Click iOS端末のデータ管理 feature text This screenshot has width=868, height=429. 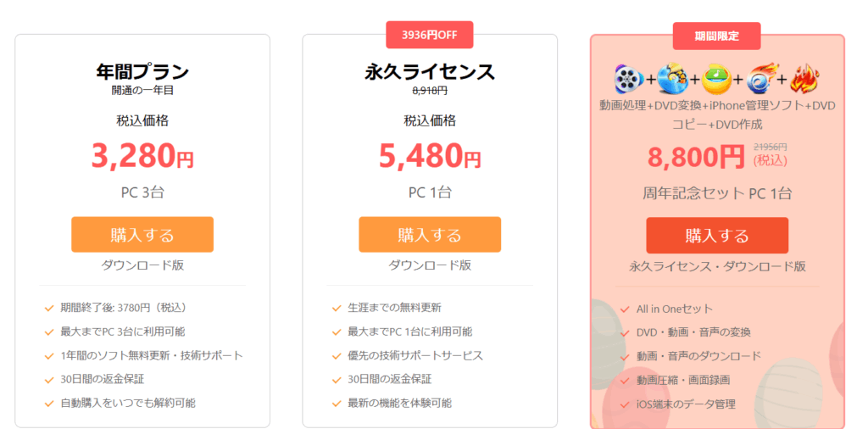[686, 404]
